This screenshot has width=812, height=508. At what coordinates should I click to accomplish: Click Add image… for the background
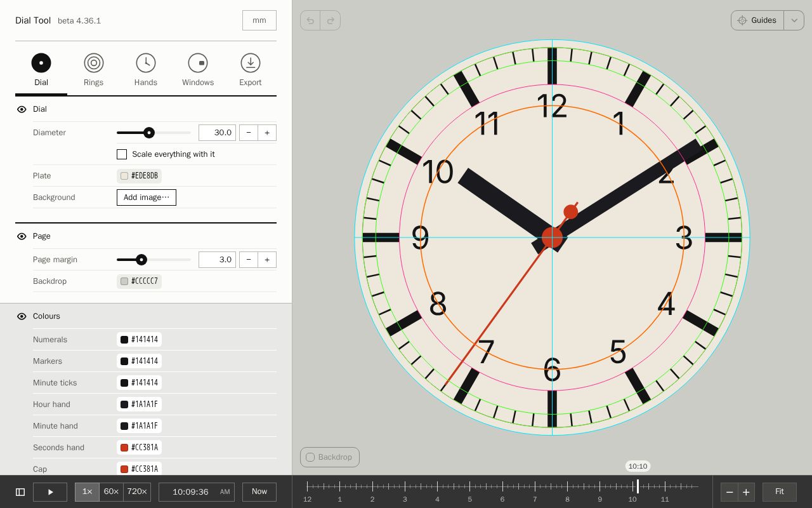(x=147, y=197)
